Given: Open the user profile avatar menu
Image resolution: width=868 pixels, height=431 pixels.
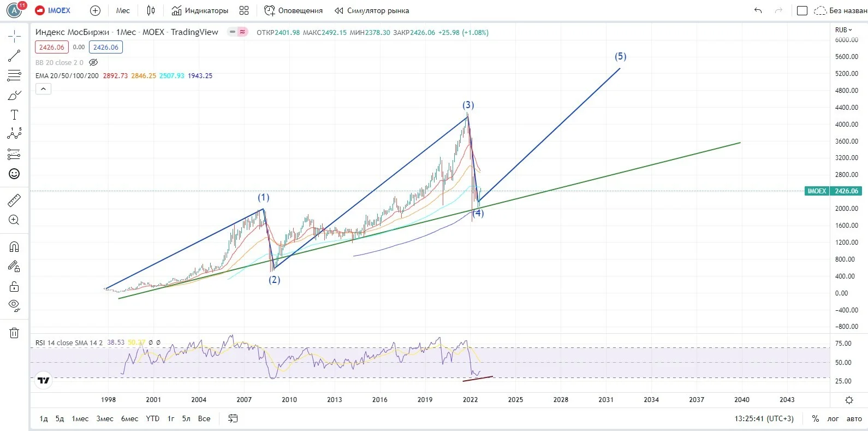Looking at the screenshot, I should coord(14,10).
